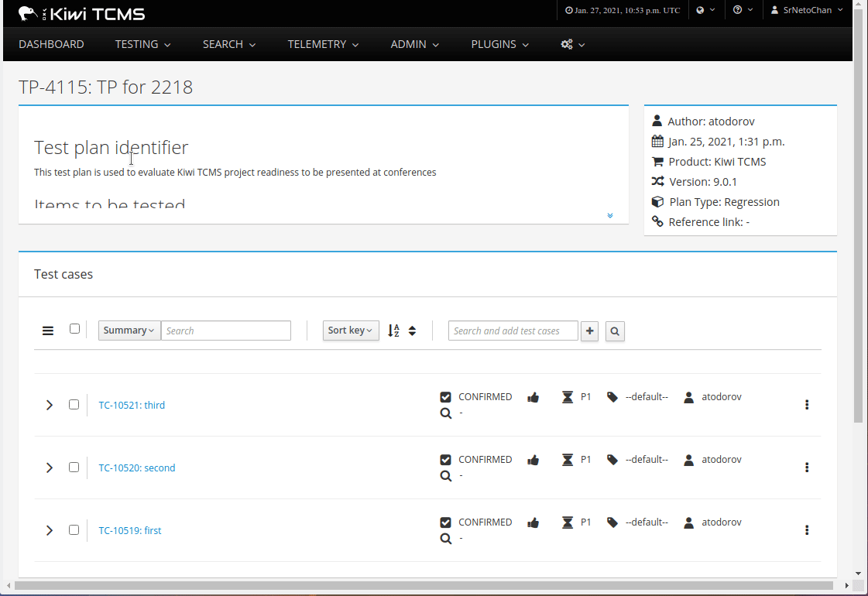
Task: Click the plus button to add a test case
Action: pos(589,331)
